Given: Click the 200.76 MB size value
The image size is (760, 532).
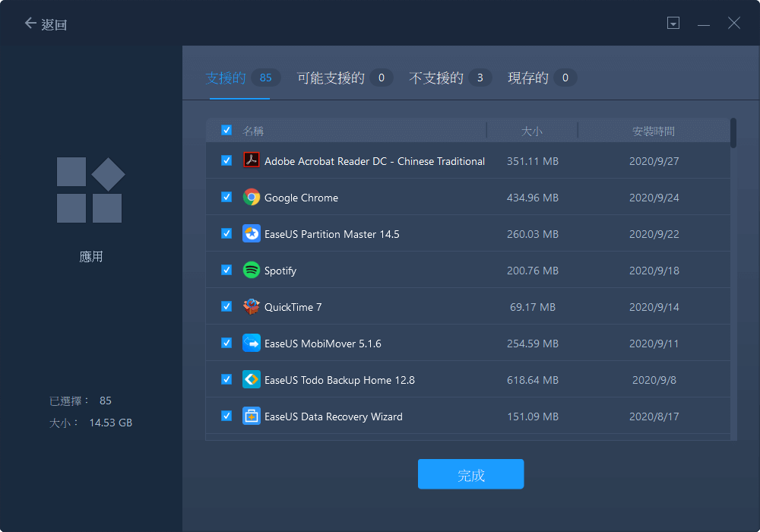Looking at the screenshot, I should pyautogui.click(x=532, y=271).
